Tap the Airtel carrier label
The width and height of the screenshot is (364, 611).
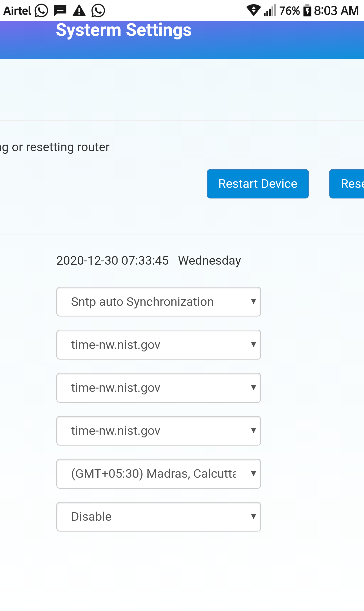pos(17,11)
